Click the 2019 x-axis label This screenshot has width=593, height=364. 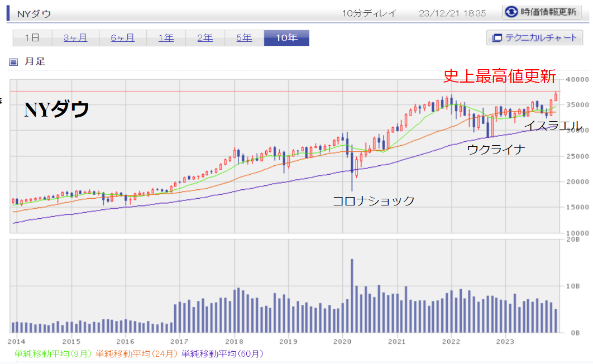click(288, 342)
